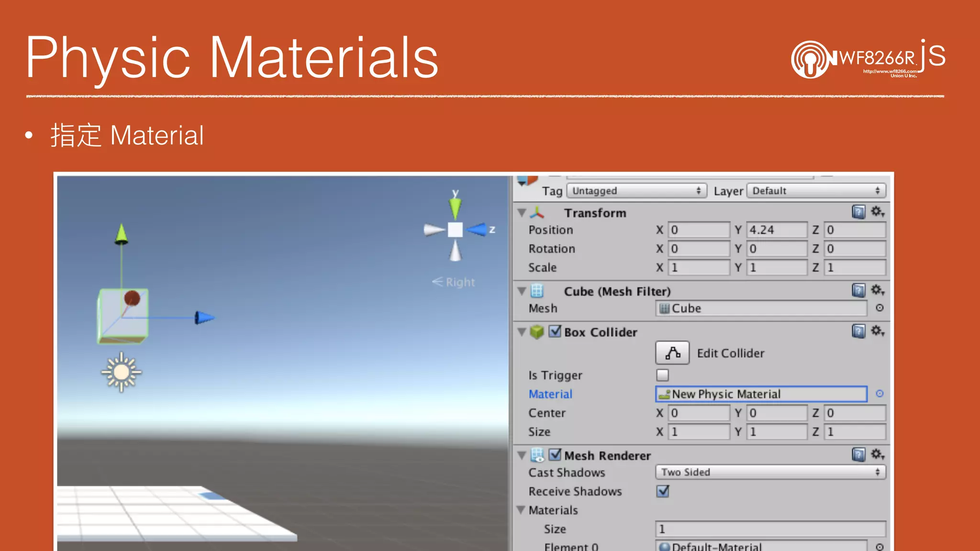Open the Tag dropdown showing Untagged
This screenshot has width=980, height=551.
tap(636, 191)
